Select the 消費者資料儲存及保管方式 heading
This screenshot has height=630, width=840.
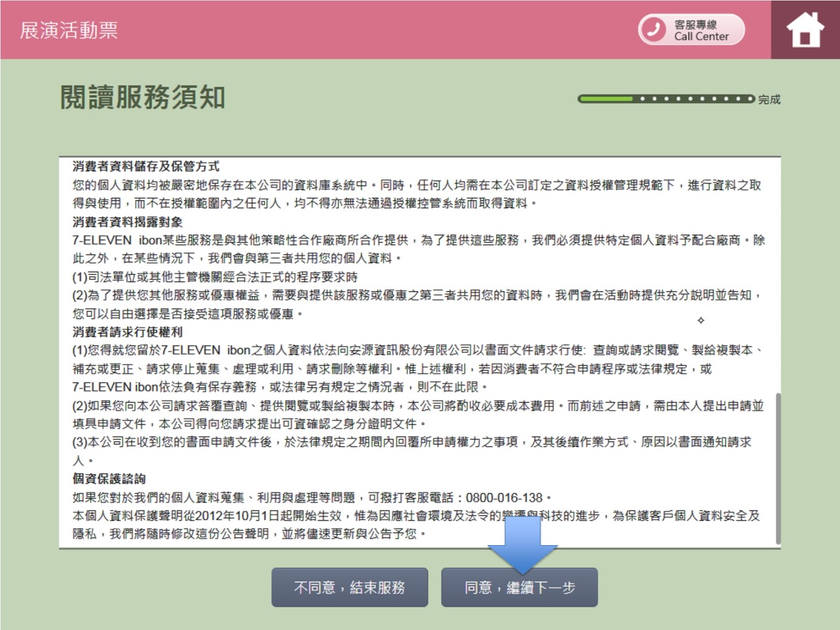pyautogui.click(x=146, y=166)
